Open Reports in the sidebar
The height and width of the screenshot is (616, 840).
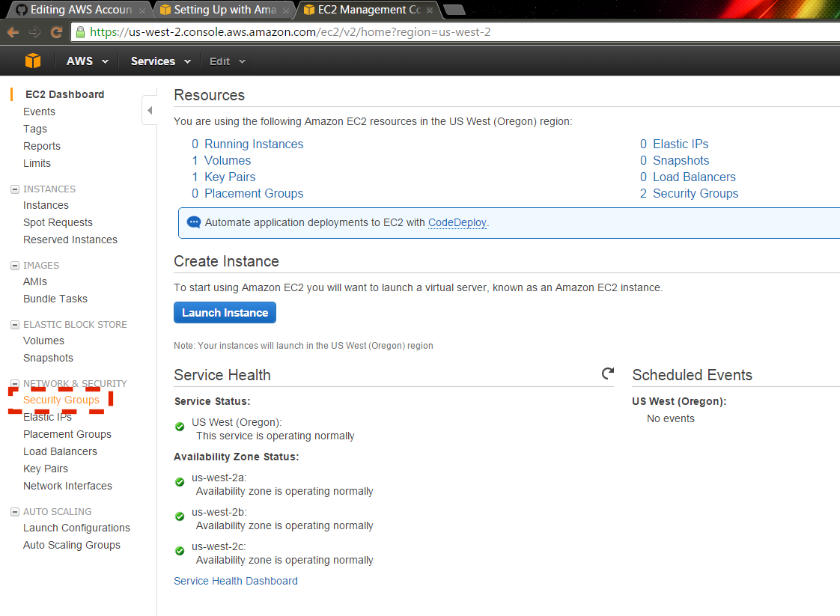coord(42,146)
